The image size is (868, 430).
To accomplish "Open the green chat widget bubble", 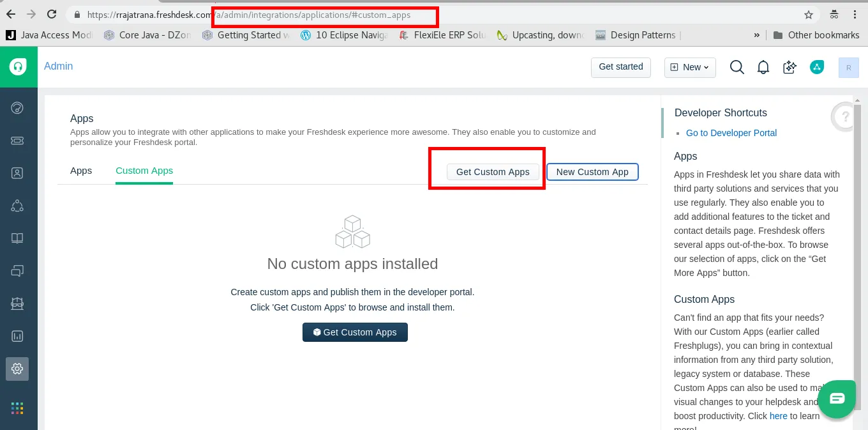I will tap(837, 399).
